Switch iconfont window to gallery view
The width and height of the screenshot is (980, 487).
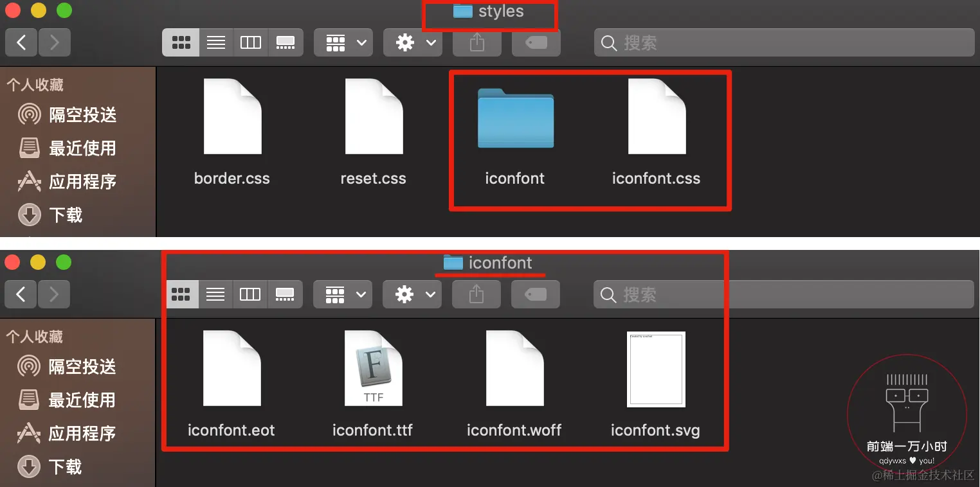pos(285,295)
